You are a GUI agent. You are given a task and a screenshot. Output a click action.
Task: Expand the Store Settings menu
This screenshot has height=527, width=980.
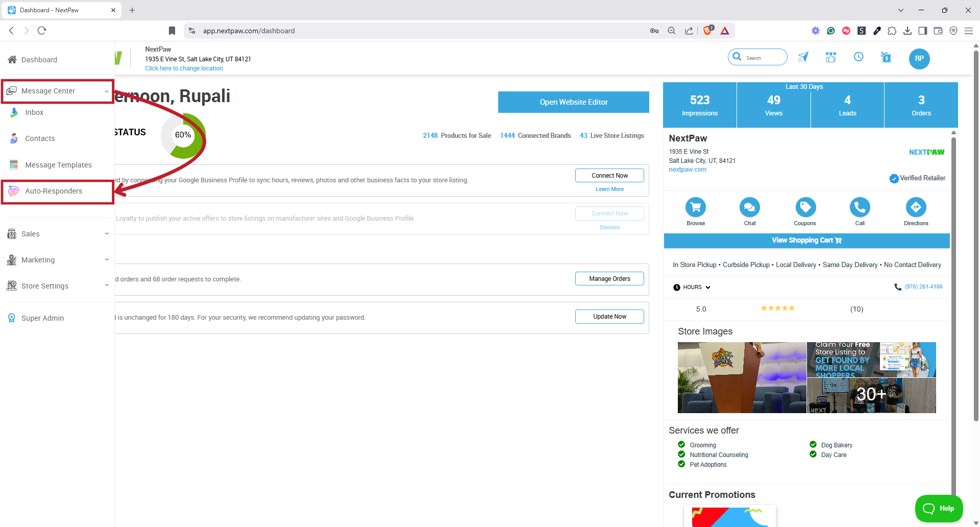pos(57,286)
